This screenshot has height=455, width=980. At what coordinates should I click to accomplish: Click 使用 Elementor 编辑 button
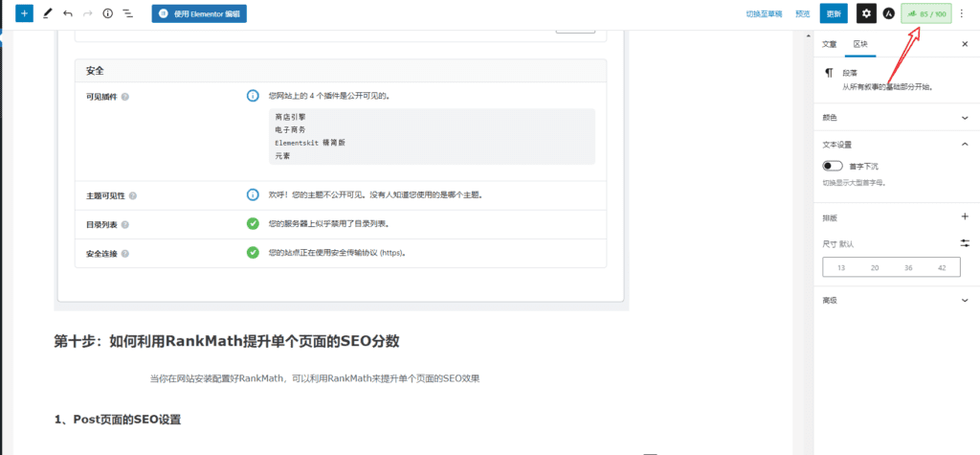pyautogui.click(x=199, y=13)
